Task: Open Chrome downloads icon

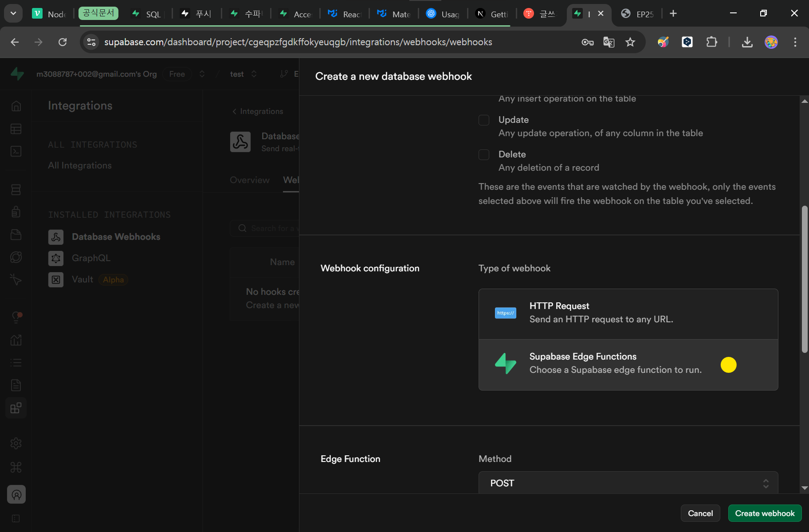Action: click(747, 42)
